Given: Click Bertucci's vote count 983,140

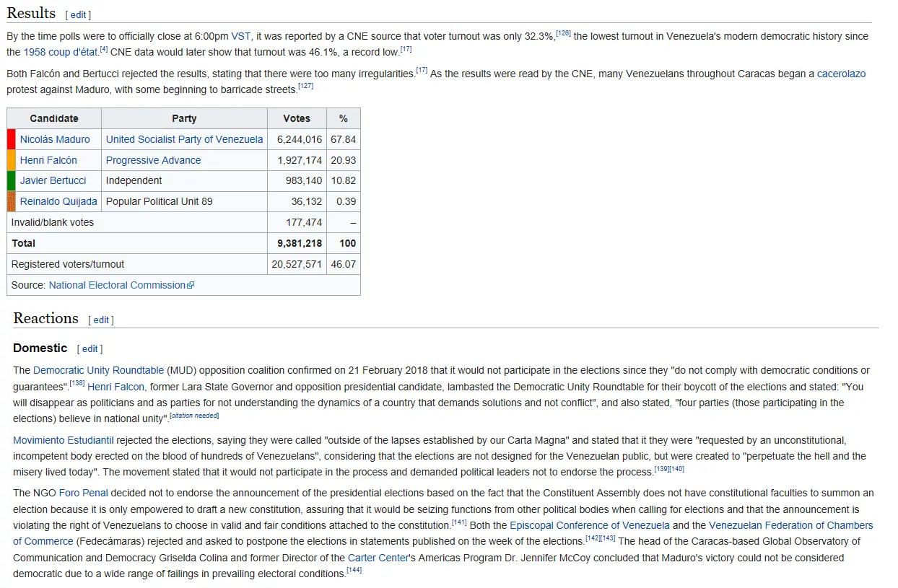Looking at the screenshot, I should coord(304,180).
